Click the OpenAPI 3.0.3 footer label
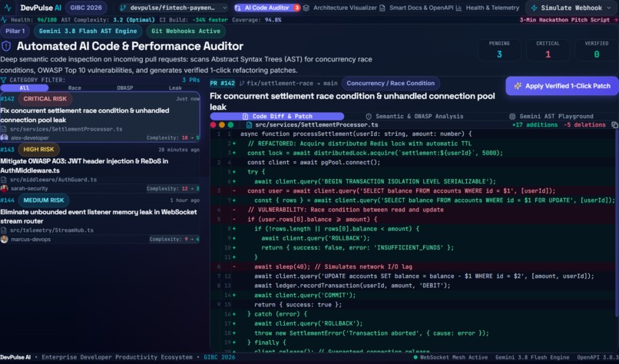 tap(597, 357)
